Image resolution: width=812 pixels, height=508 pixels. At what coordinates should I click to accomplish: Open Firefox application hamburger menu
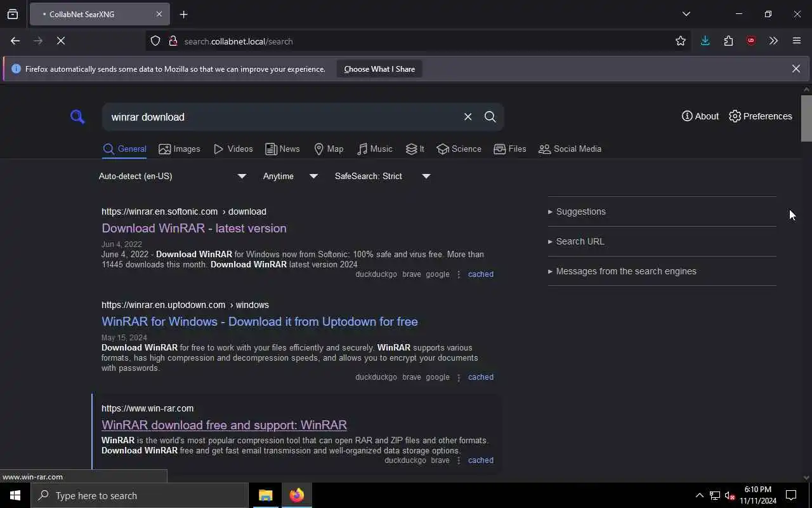point(797,41)
